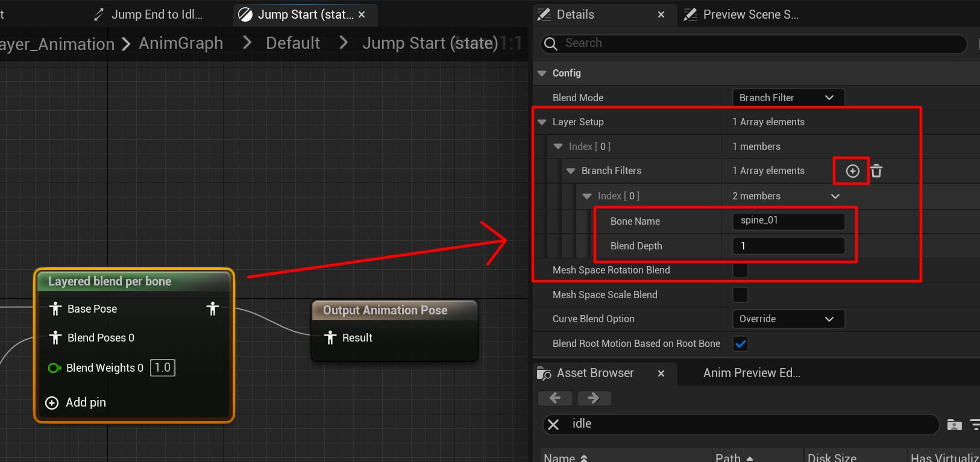Image resolution: width=980 pixels, height=462 pixels.
Task: Go back in the Asset Browser history
Action: [x=555, y=398]
